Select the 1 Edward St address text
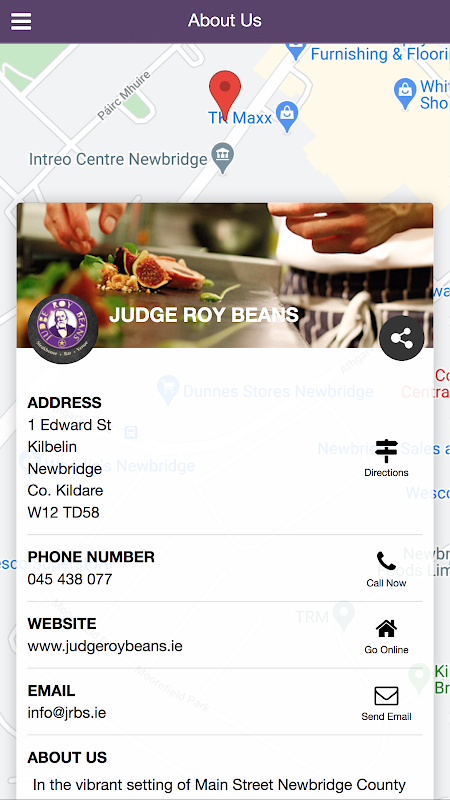 click(69, 424)
